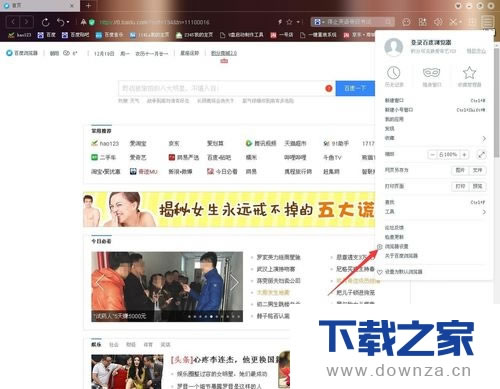
Task: Set as default browser heart option
Action: 400,272
